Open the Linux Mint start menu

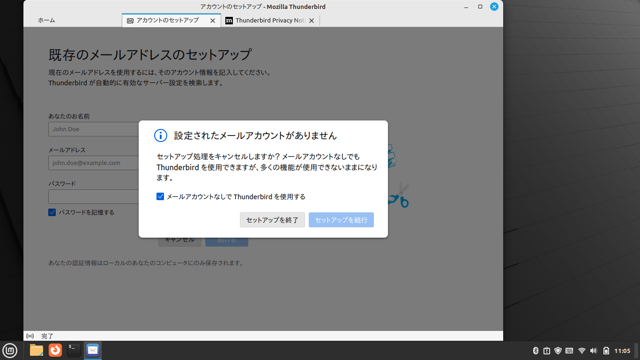[10, 351]
